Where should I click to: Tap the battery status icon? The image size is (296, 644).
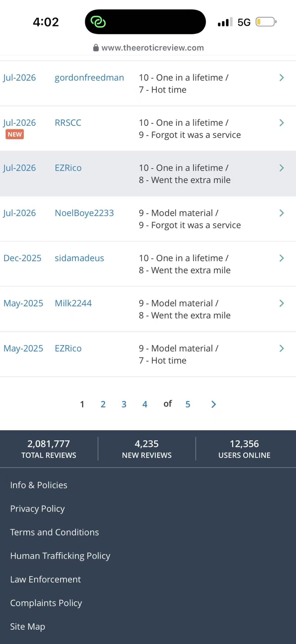[266, 22]
